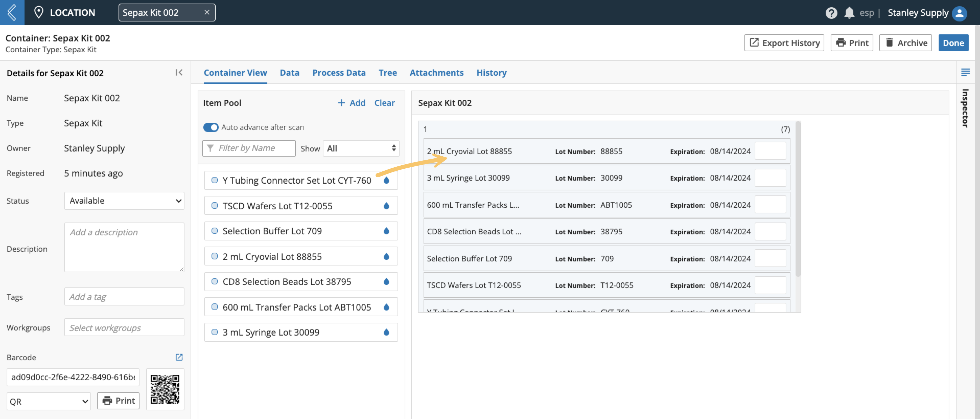Click the Export History button
This screenshot has width=980, height=419.
[x=784, y=43]
